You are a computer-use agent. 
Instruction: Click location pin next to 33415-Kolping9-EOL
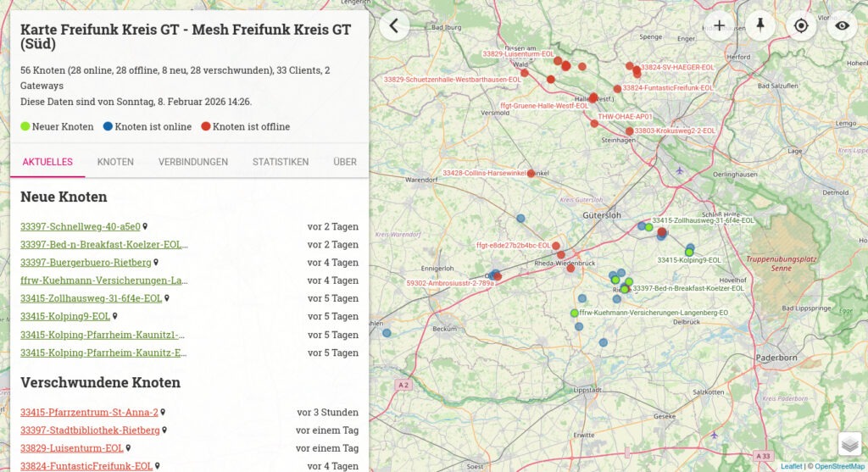[x=115, y=317]
